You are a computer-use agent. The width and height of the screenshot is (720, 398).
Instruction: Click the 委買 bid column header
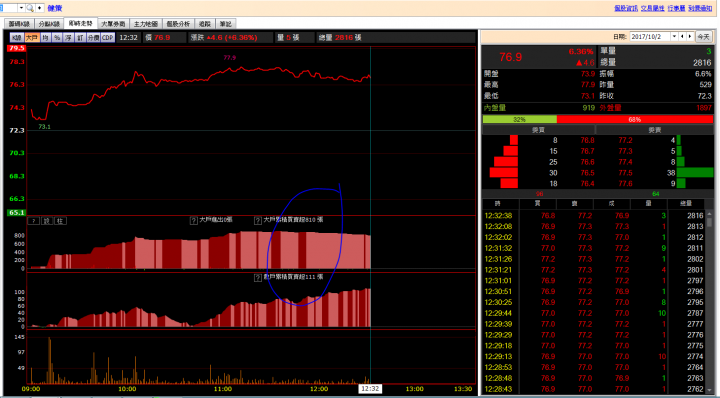tap(538, 130)
